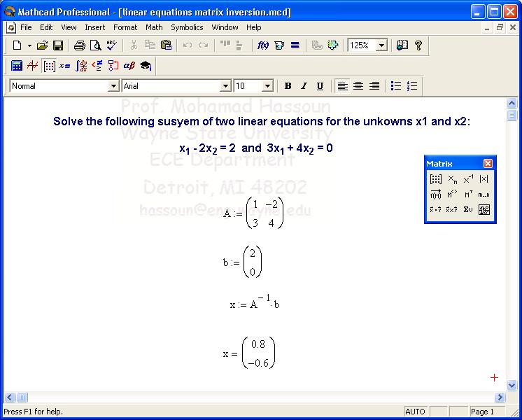522x420 pixels.
Task: Expand the Normal style dropdown
Action: [x=113, y=86]
